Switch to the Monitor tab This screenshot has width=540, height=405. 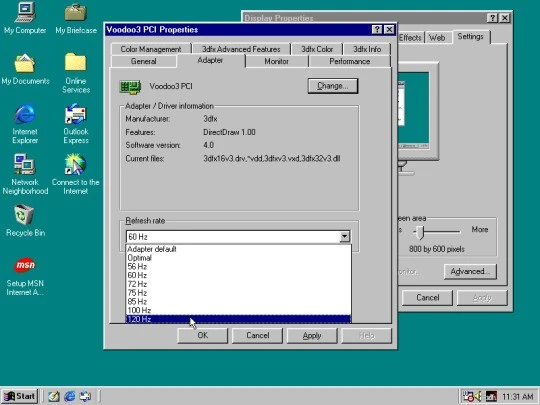pos(277,61)
